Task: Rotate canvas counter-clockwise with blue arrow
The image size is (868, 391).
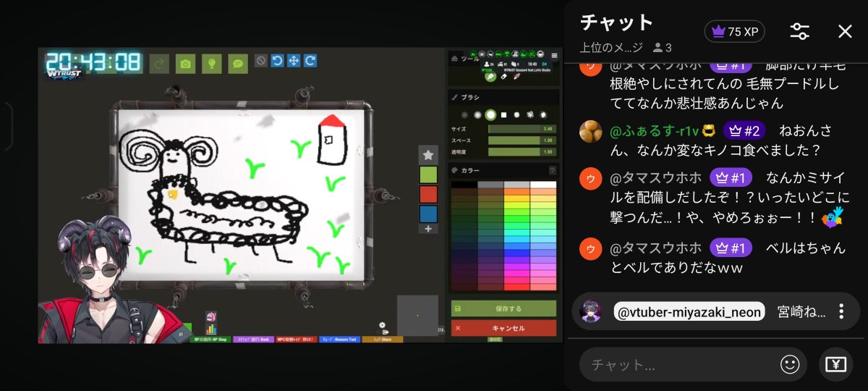Action: pyautogui.click(x=277, y=61)
